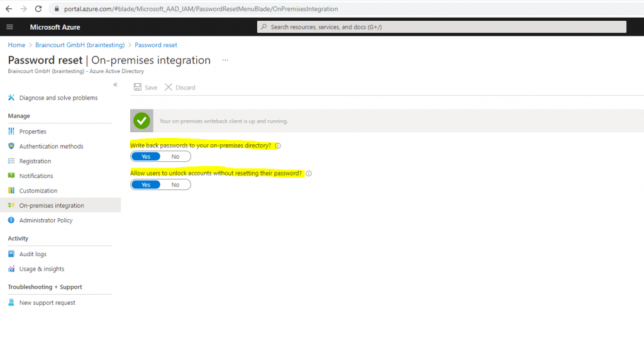Click the Authentication methods shield icon
Viewport: 644px width, 345px height.
coord(11,146)
